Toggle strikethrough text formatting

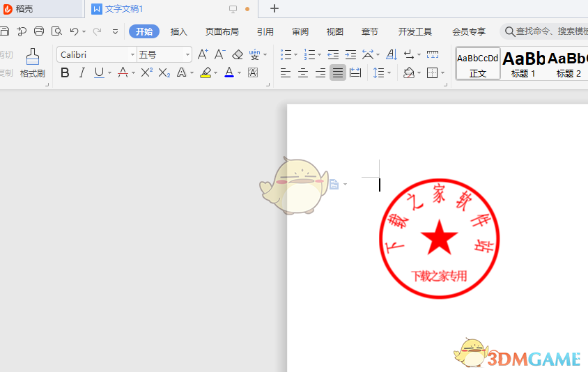(123, 72)
